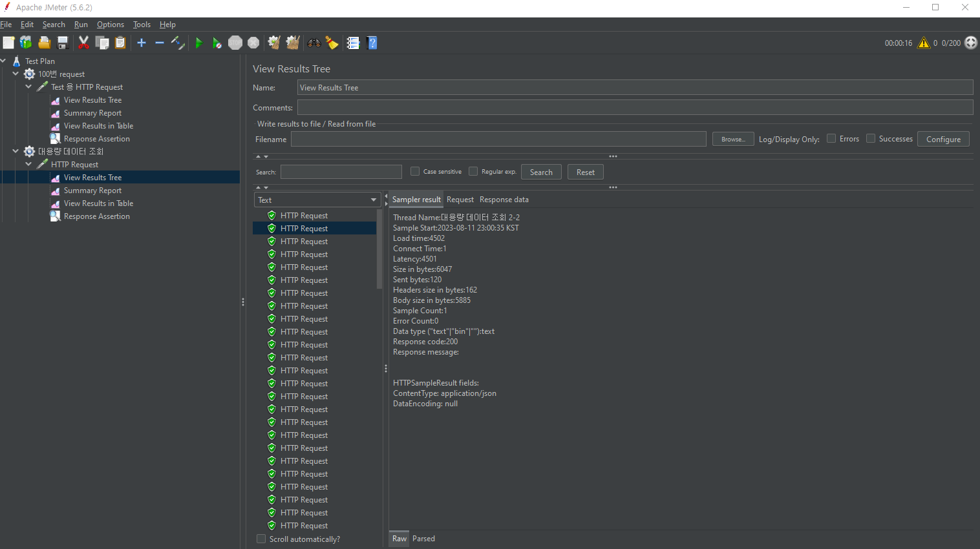Image resolution: width=980 pixels, height=549 pixels.
Task: Click the Name field containing View Results Tree
Action: point(635,87)
